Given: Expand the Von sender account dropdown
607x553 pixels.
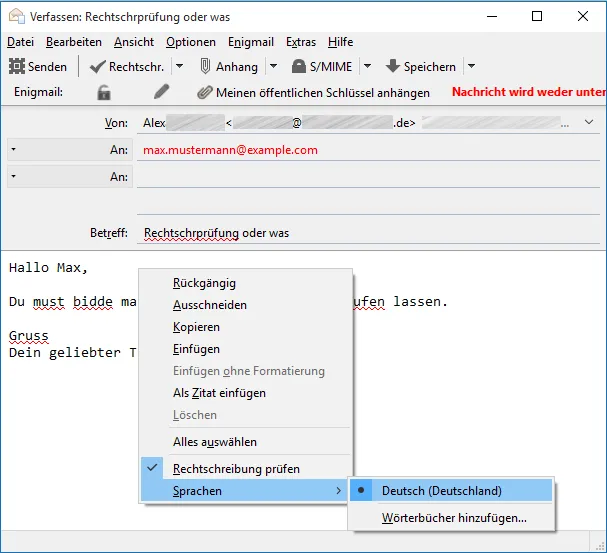Looking at the screenshot, I should [x=589, y=122].
